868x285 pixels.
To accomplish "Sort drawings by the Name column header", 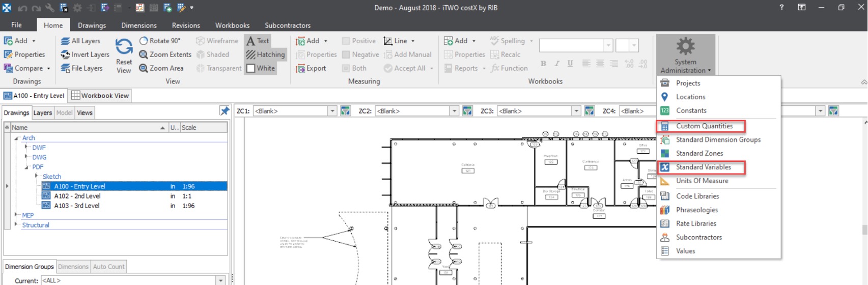I will pyautogui.click(x=89, y=127).
